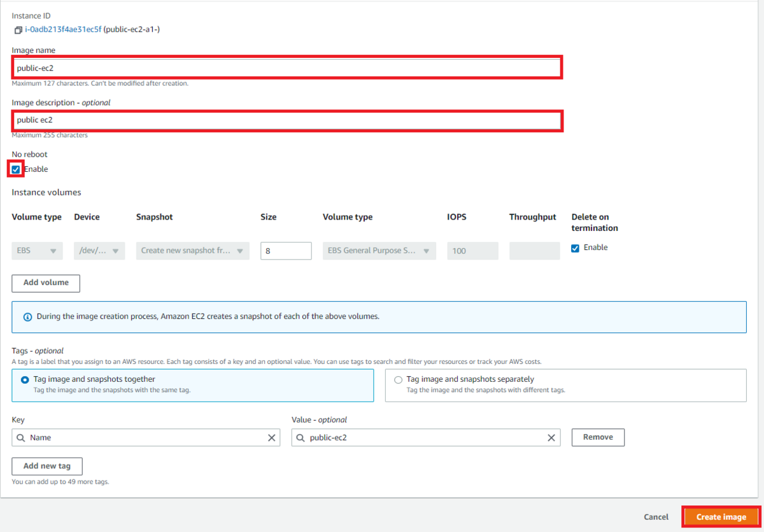764x532 pixels.
Task: Click the Cancel button
Action: 656,517
